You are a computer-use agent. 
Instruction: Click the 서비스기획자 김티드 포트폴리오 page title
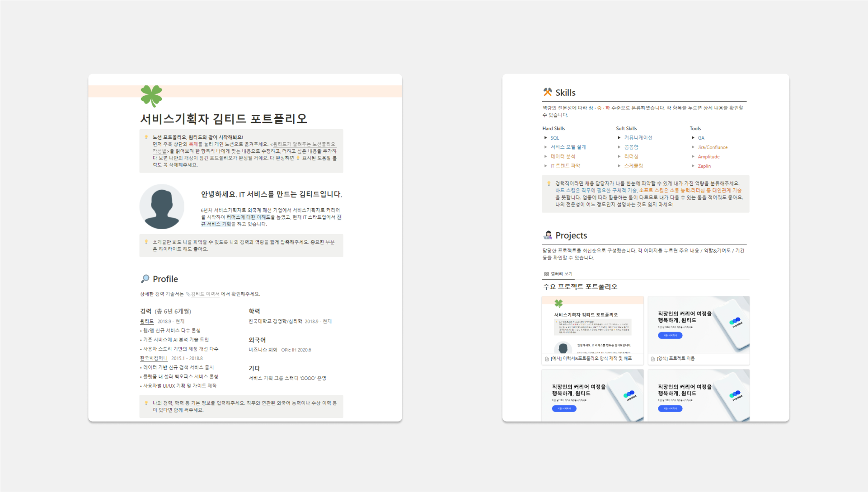point(224,119)
